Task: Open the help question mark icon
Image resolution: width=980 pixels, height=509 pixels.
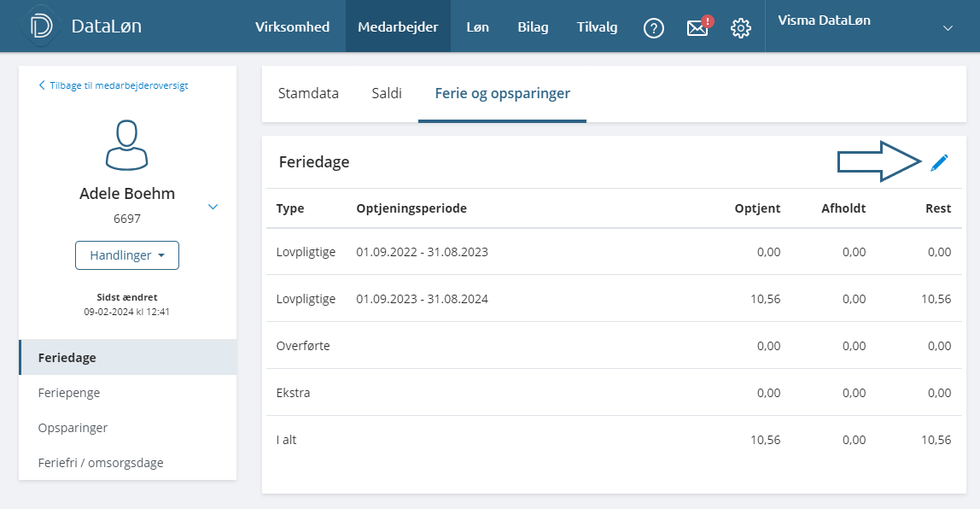Action: [654, 27]
